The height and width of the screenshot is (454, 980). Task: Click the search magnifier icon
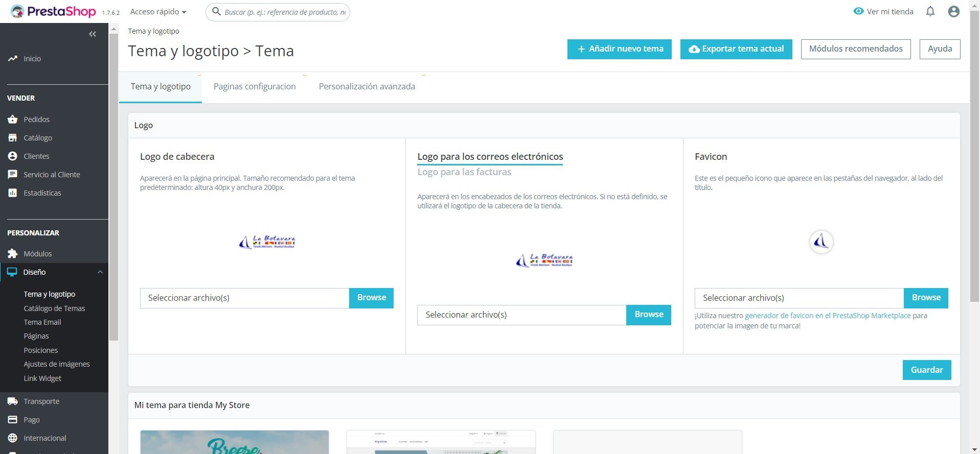pos(216,11)
